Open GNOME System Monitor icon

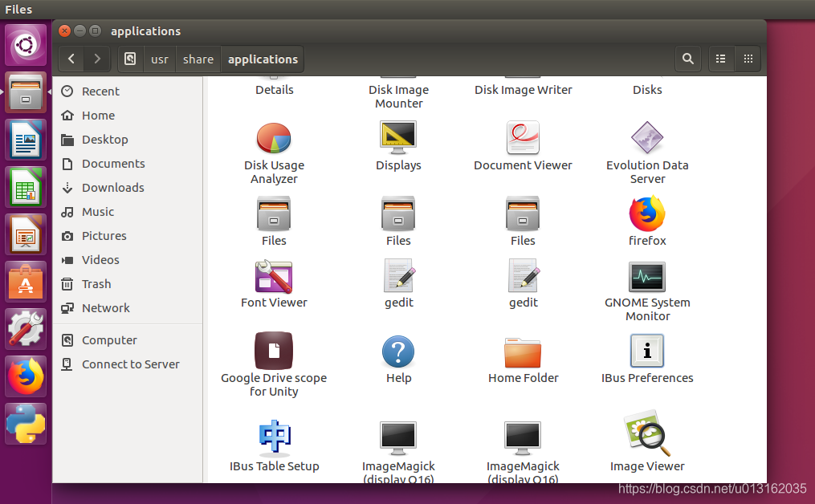[x=647, y=277]
